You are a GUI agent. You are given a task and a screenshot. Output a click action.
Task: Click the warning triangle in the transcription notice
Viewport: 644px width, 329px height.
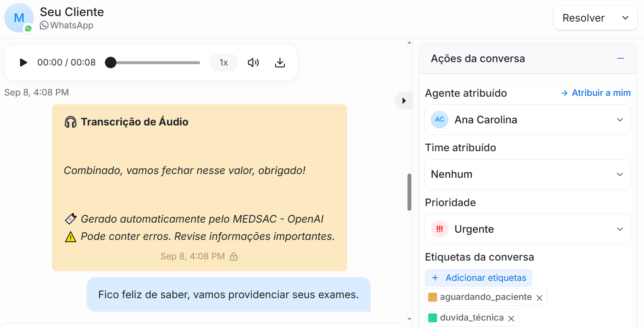click(x=71, y=236)
